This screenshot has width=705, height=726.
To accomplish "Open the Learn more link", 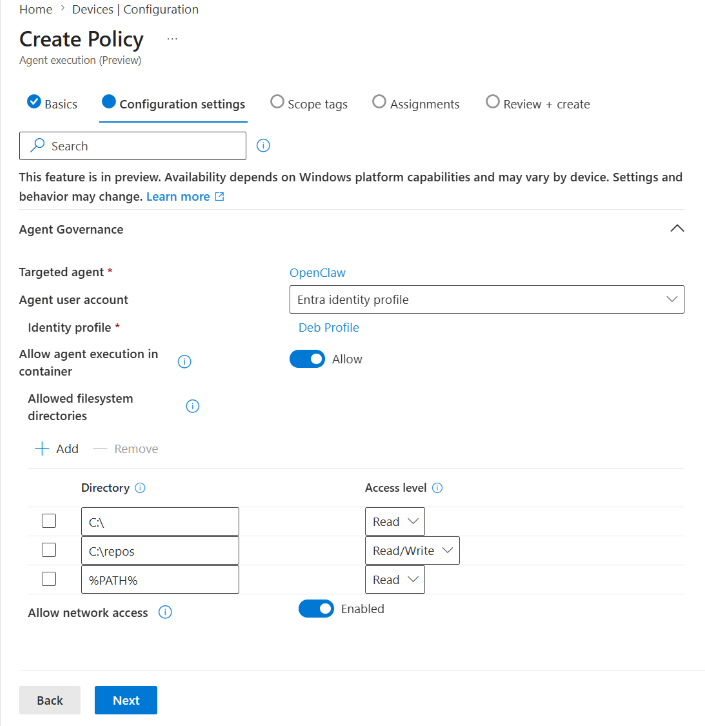I will (178, 197).
